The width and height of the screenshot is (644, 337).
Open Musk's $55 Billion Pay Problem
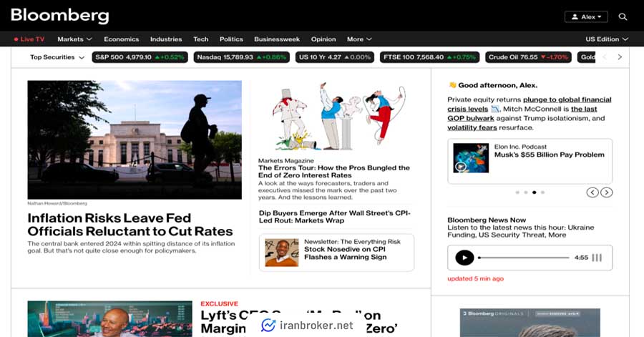pyautogui.click(x=549, y=155)
